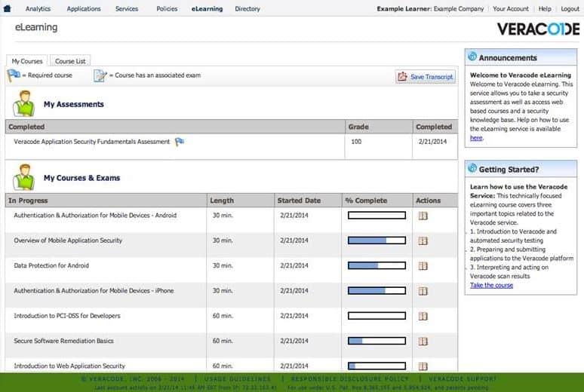584x392 pixels.
Task: Click the Announcements panel icon
Action: coord(472,57)
